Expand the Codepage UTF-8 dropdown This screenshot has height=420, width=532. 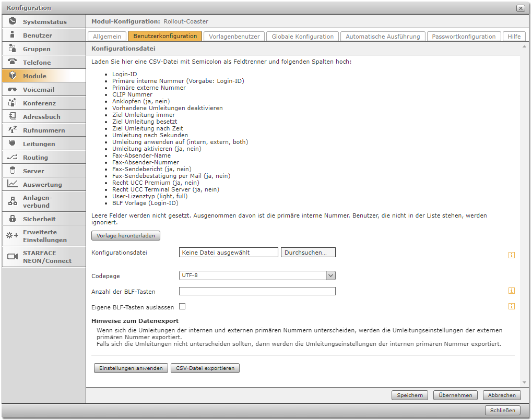click(330, 275)
